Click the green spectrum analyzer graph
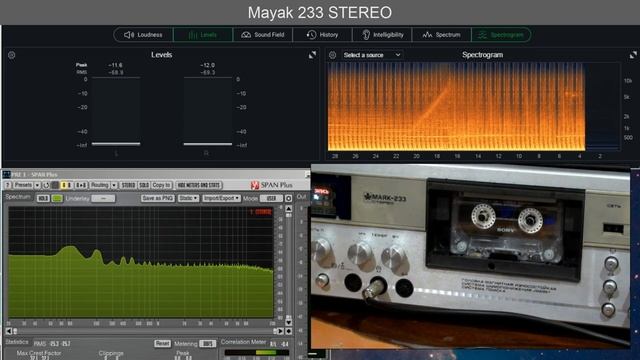This screenshot has width=640, height=360. 141,262
